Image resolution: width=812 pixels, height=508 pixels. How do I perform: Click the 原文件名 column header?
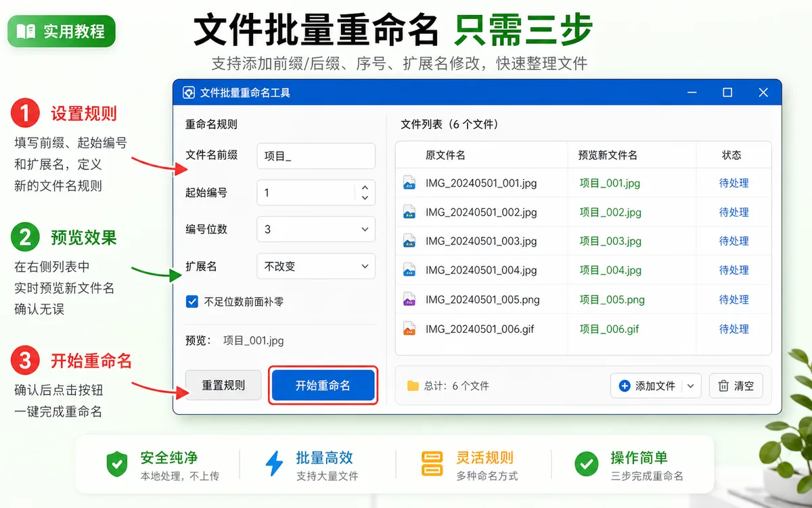coord(445,155)
